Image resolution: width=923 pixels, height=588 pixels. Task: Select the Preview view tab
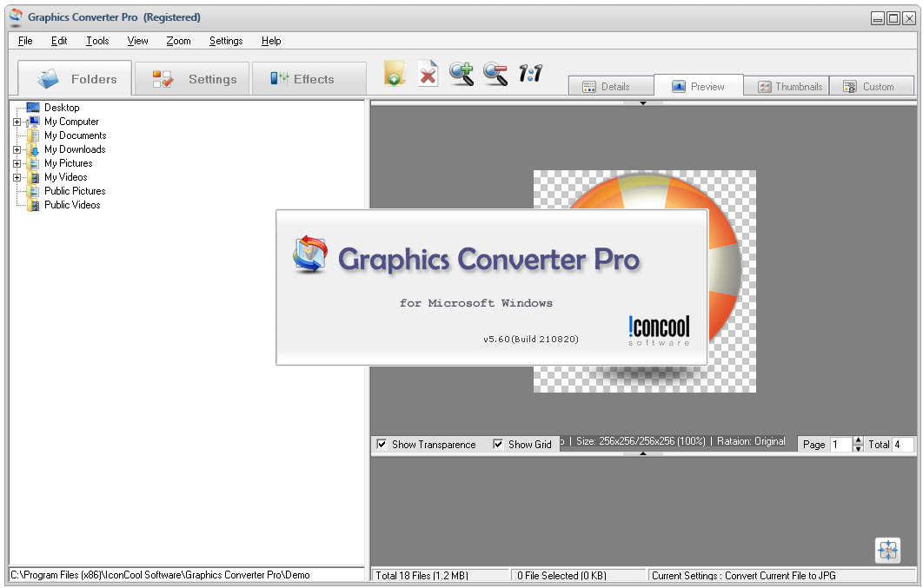[x=698, y=86]
